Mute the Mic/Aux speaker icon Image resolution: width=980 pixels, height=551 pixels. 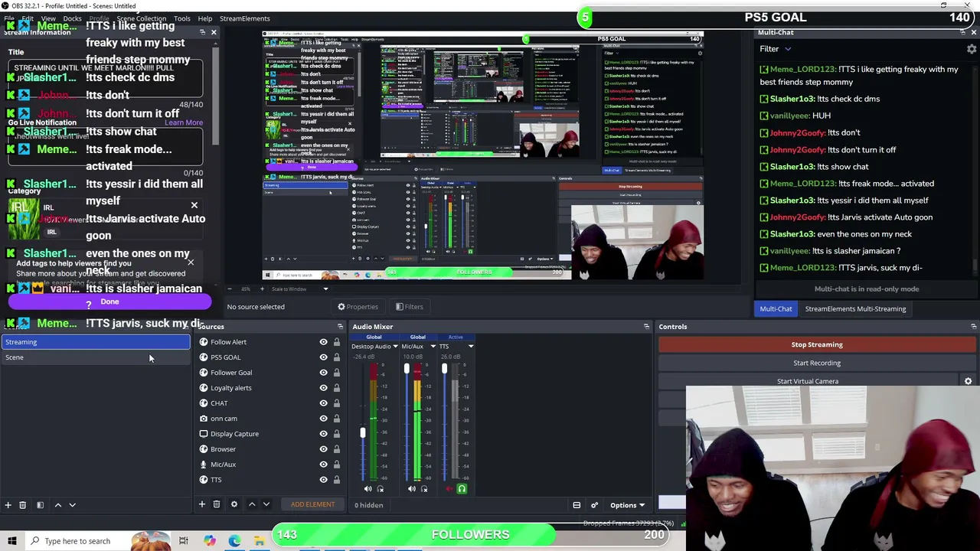[x=412, y=489]
